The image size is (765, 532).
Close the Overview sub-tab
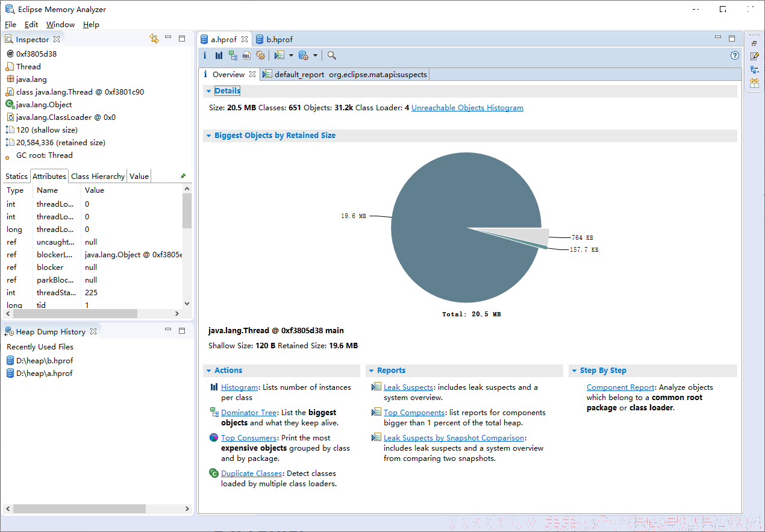pyautogui.click(x=253, y=75)
